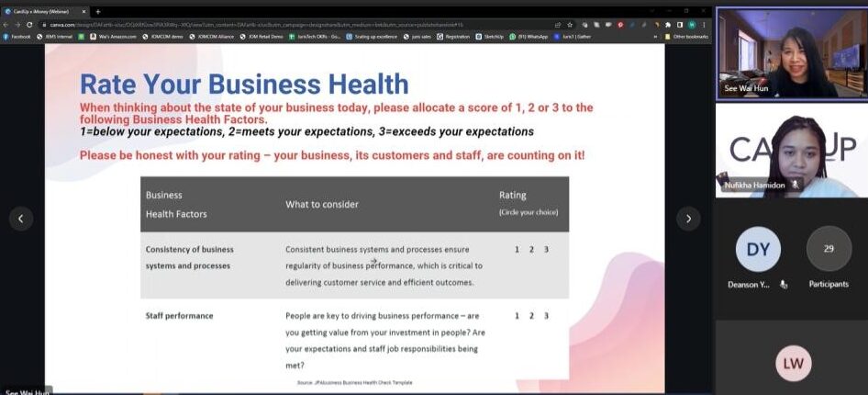Viewport: 868px width, 395px height.
Task: Go to the previous slide arrow
Action: (x=20, y=218)
